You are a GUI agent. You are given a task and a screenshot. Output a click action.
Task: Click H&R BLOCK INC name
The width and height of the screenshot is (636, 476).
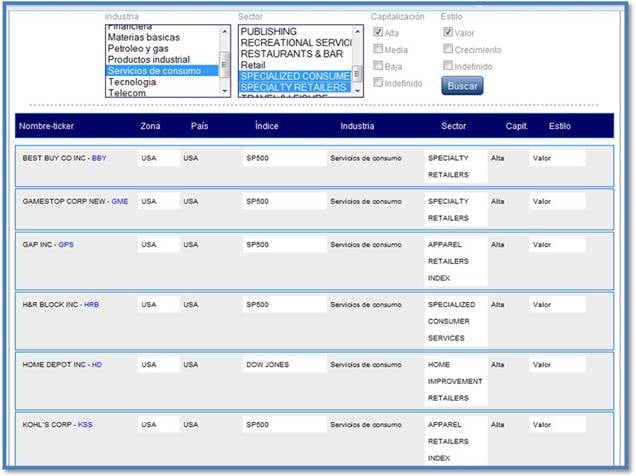(50, 304)
